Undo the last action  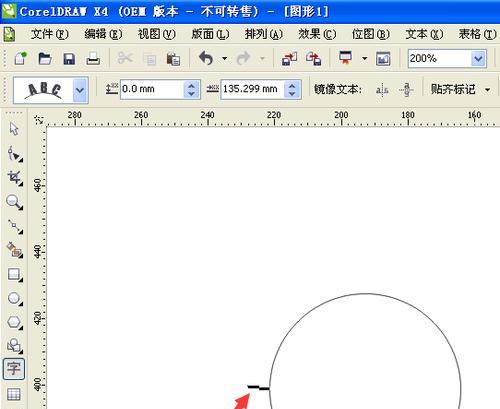click(x=206, y=59)
